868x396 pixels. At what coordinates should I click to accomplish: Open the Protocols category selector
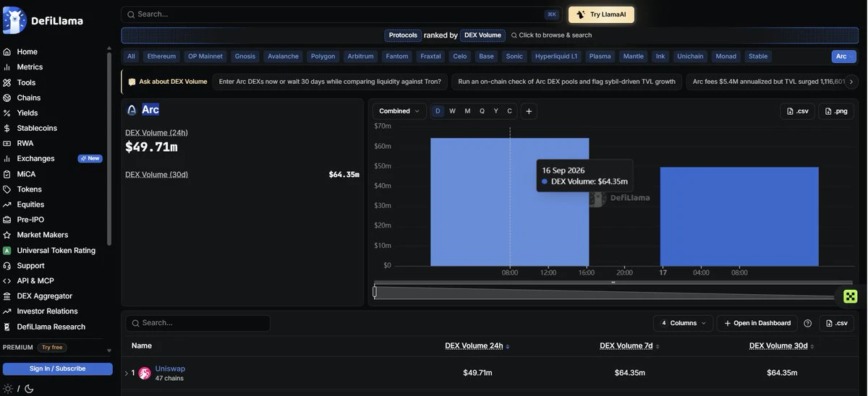403,35
